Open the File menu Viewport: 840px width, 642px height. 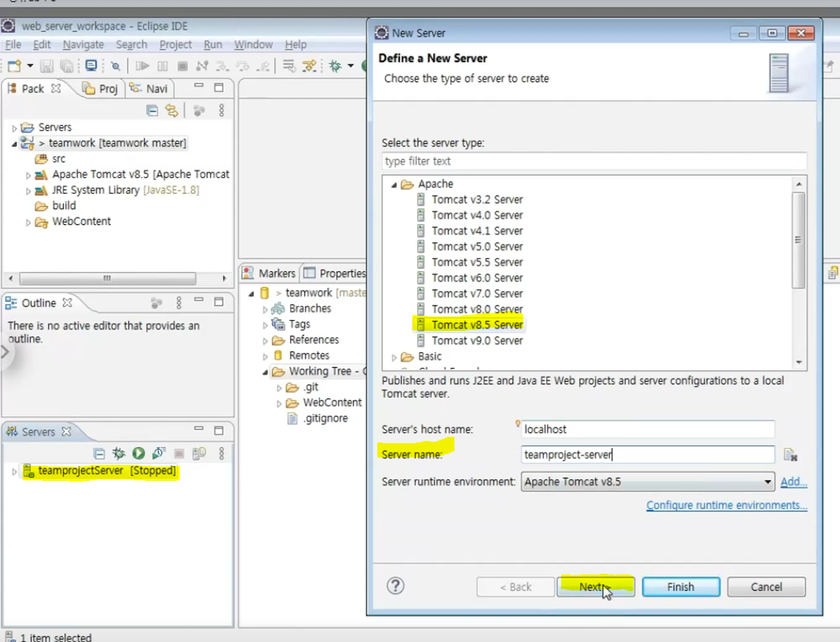click(x=13, y=45)
